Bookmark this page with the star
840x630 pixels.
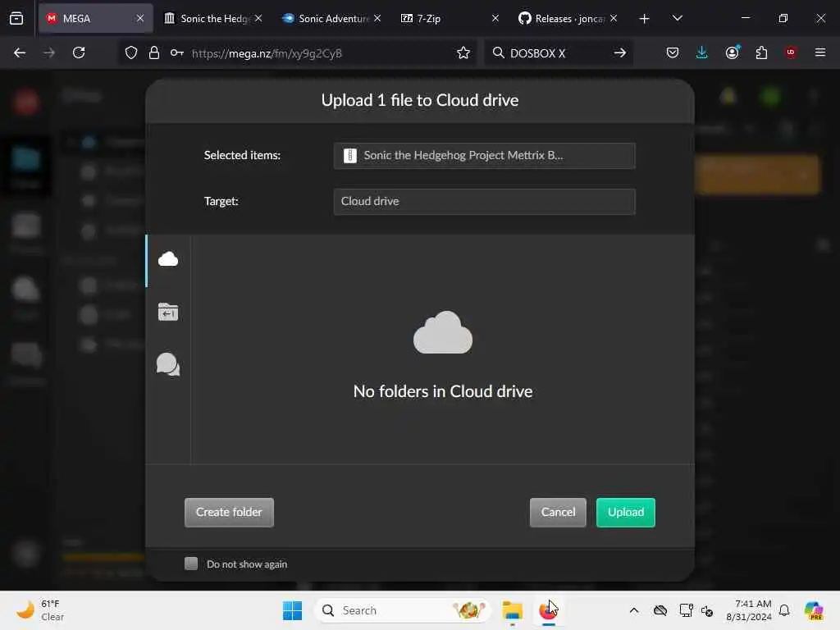coord(463,52)
